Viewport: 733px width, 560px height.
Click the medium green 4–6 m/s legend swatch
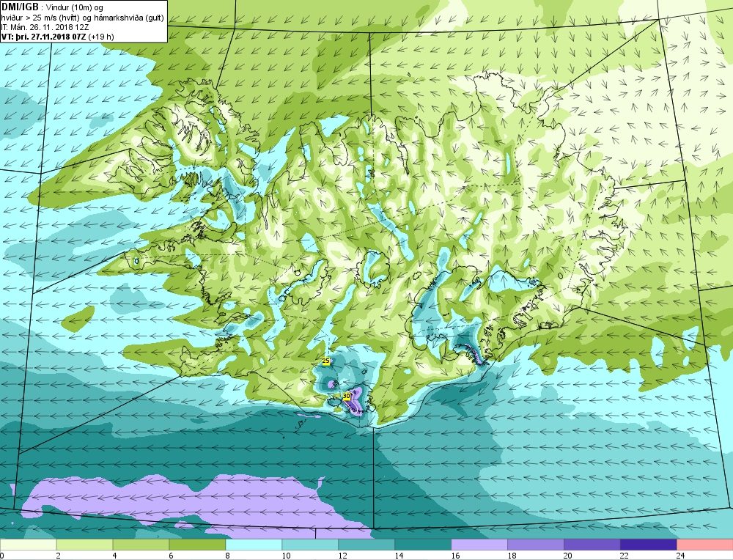[141, 545]
